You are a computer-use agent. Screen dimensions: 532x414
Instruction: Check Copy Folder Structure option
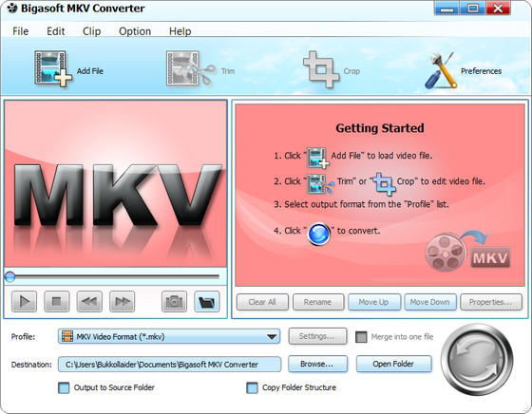pyautogui.click(x=252, y=388)
